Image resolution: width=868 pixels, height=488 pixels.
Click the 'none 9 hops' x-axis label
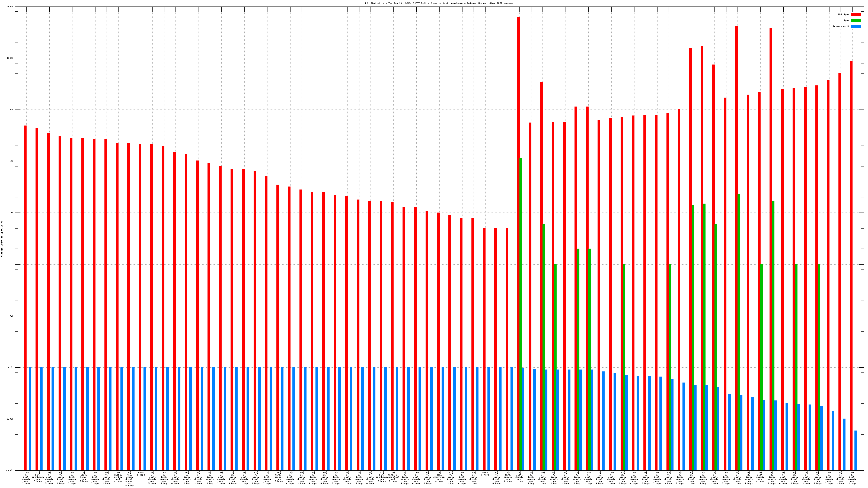pos(485,474)
